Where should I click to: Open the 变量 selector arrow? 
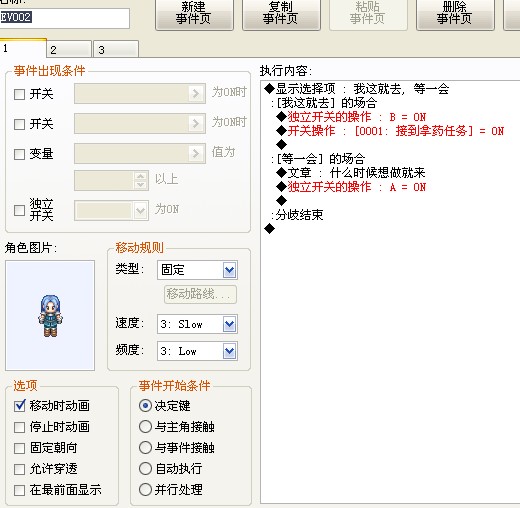click(x=196, y=154)
